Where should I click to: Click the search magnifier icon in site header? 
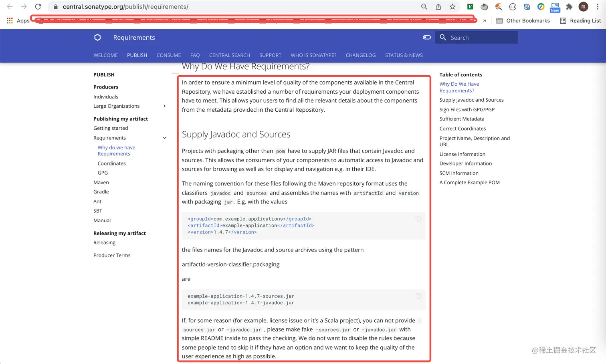coord(443,37)
